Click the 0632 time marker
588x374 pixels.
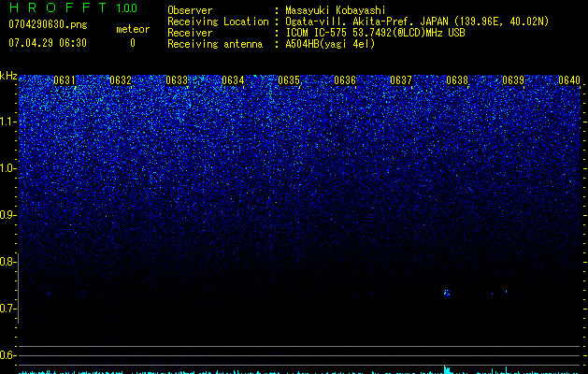point(121,80)
